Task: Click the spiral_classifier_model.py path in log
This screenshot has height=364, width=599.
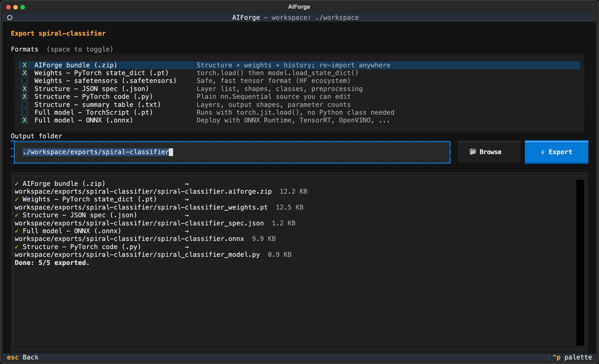Action: tap(137, 255)
